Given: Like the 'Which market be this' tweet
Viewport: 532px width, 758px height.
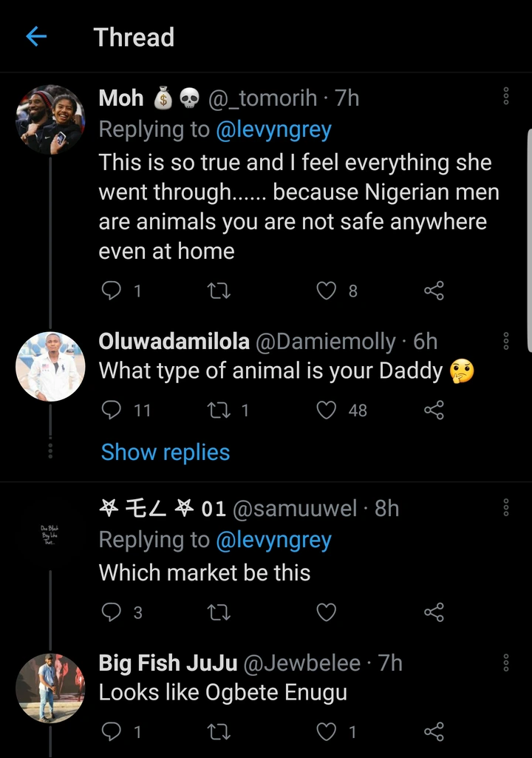Looking at the screenshot, I should [x=326, y=612].
